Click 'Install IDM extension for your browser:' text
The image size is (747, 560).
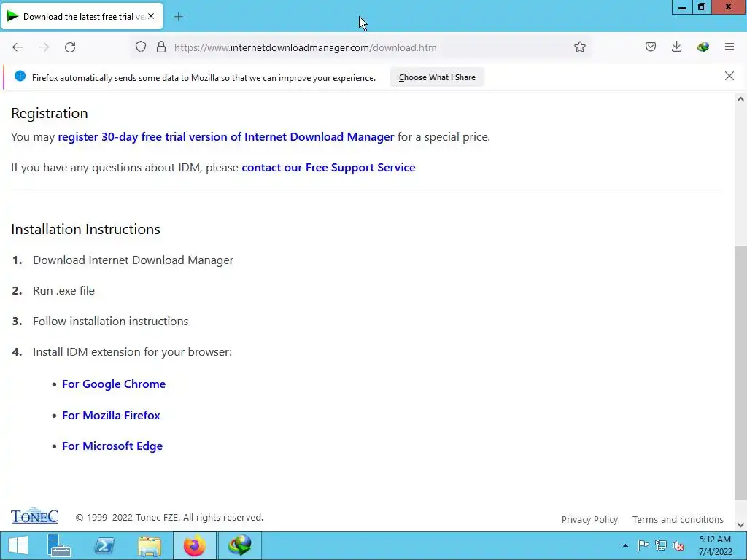[x=133, y=352]
